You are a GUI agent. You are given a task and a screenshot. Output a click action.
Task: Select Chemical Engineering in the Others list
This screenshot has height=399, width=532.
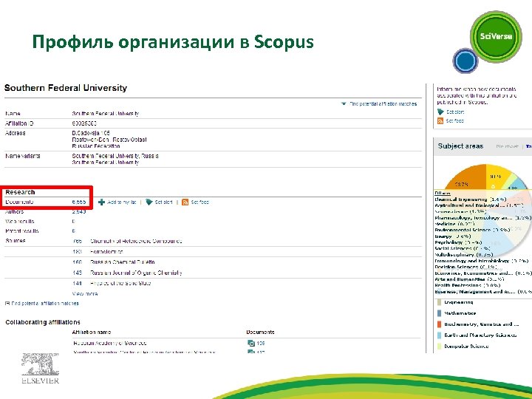(x=470, y=199)
